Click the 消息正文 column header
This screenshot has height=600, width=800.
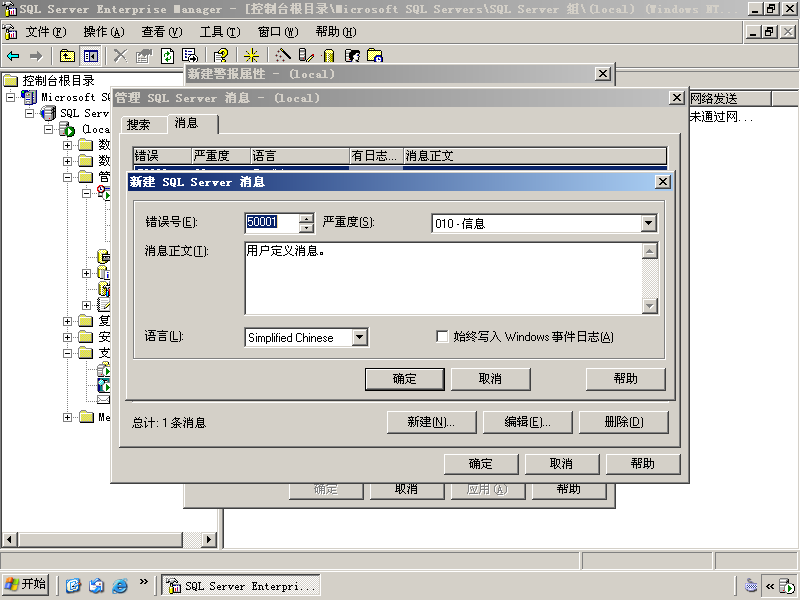point(535,156)
